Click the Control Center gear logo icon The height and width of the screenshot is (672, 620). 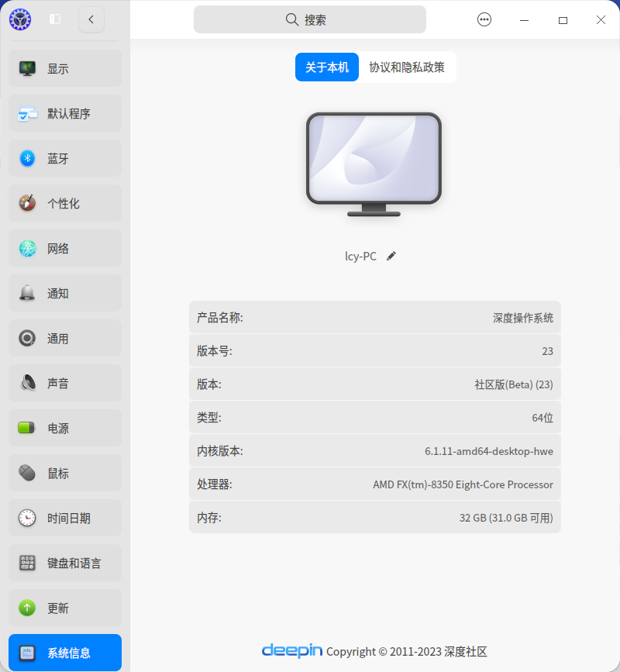pyautogui.click(x=20, y=19)
